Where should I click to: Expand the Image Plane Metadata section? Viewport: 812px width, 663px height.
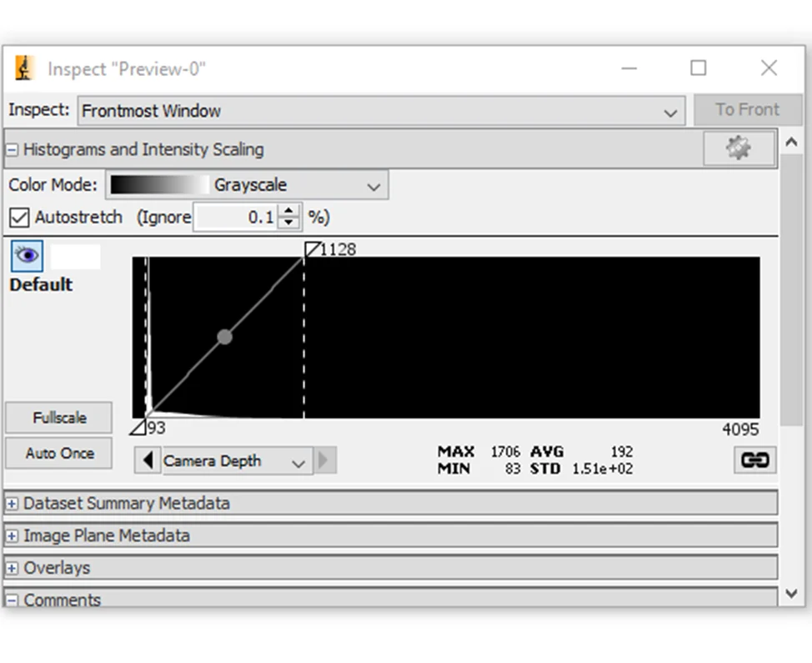coord(12,535)
